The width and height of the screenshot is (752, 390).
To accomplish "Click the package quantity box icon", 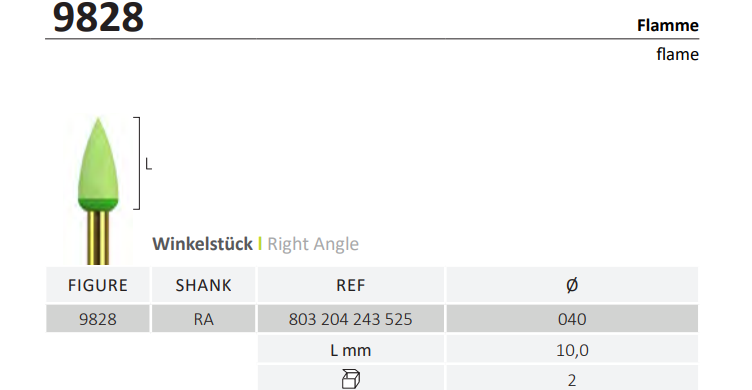I will tap(351, 379).
